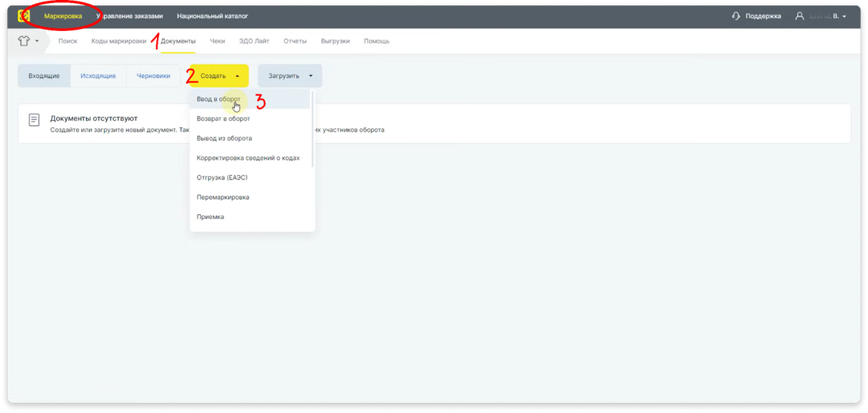Collapse the Создать dropdown button
868x413 pixels.
[220, 76]
